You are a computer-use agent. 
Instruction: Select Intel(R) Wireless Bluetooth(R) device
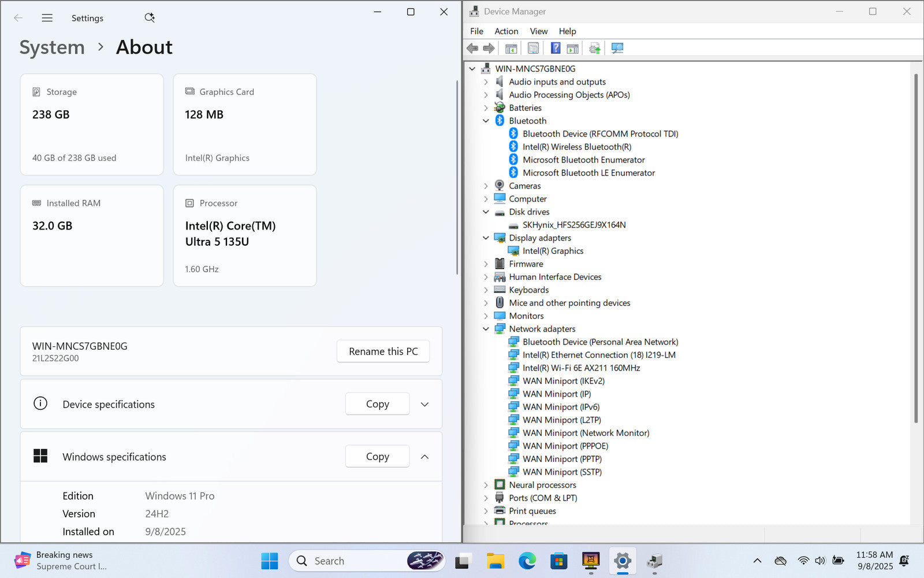click(x=577, y=147)
